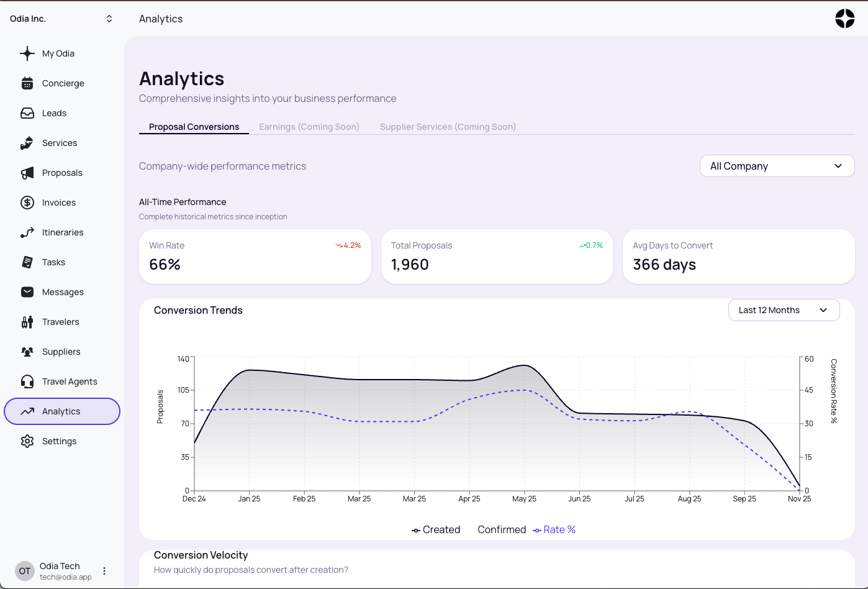Select the Invoices dollar icon
The image size is (868, 589).
coord(27,202)
